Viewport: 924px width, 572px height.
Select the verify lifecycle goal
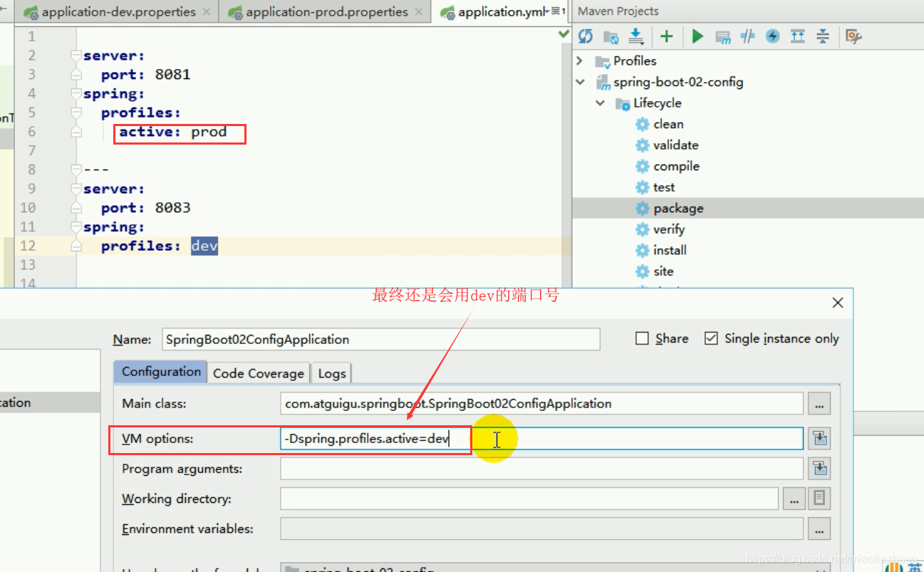(668, 229)
